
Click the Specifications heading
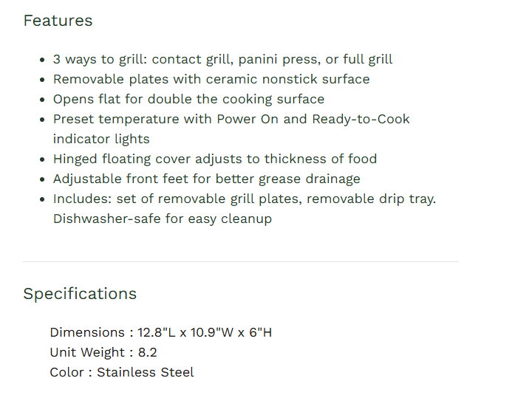coord(80,294)
